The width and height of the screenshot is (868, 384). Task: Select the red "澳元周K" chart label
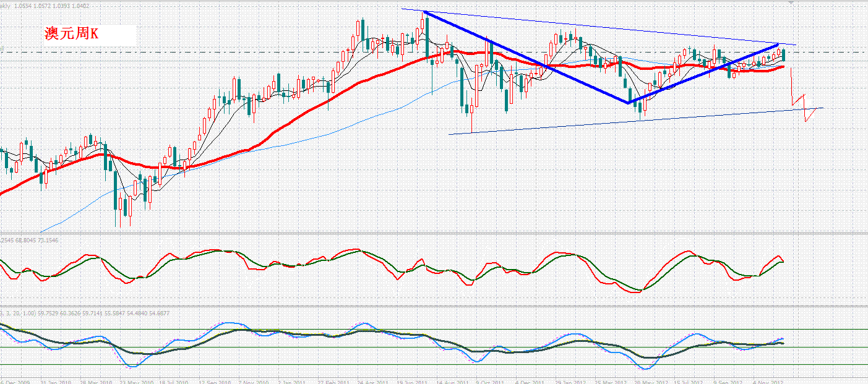71,34
